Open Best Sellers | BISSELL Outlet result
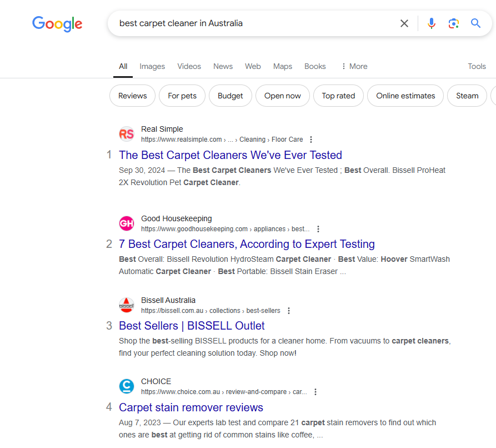Image resolution: width=496 pixels, height=448 pixels. 192,326
